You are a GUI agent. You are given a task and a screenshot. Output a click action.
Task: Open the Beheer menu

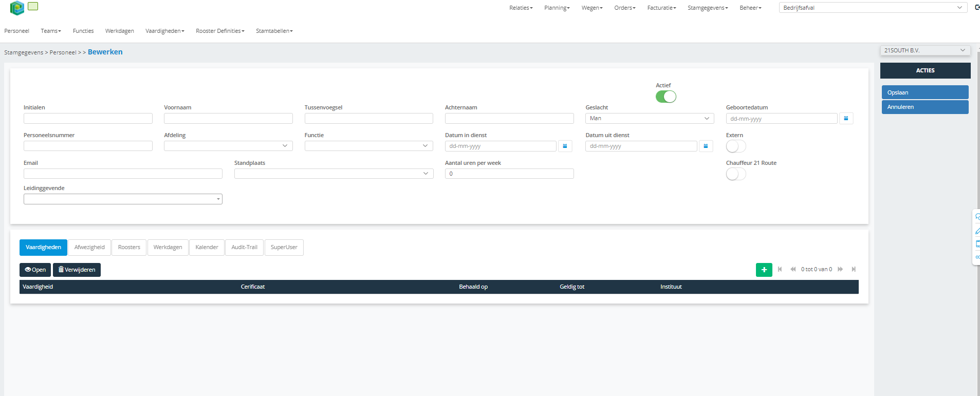(750, 8)
